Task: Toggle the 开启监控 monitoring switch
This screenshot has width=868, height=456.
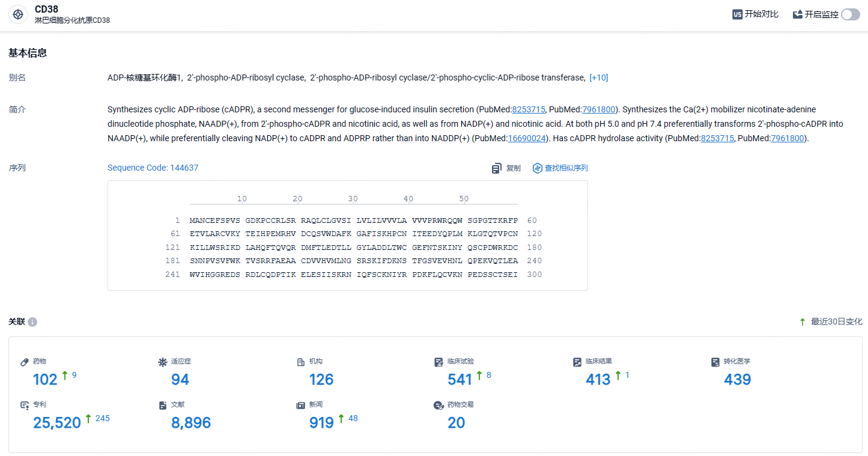Action: (x=851, y=14)
